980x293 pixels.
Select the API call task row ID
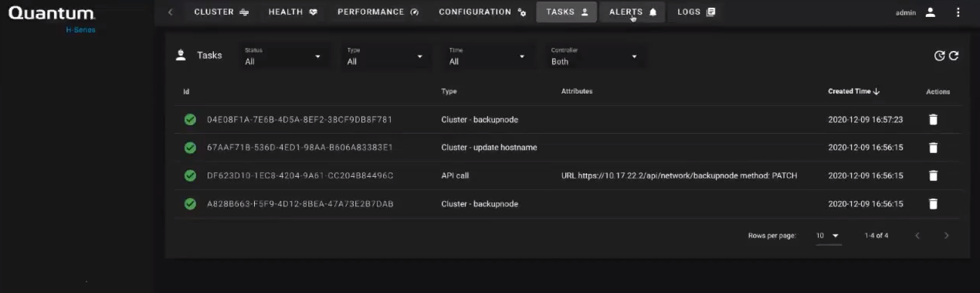click(300, 175)
